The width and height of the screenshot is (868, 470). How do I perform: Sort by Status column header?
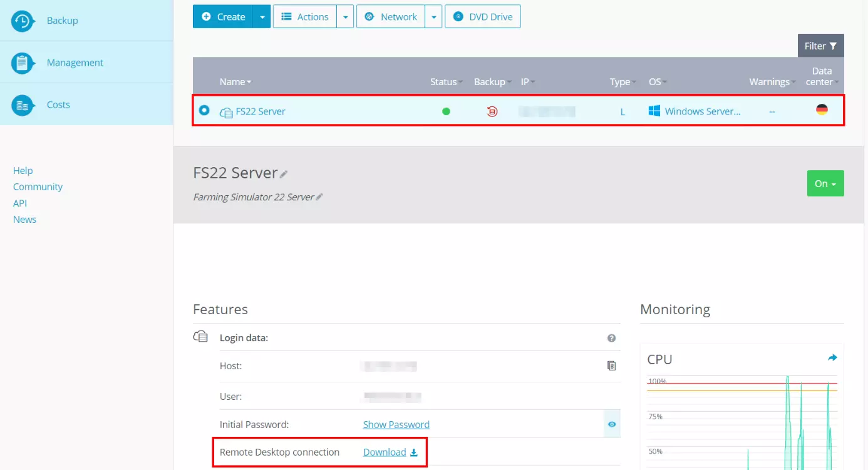(x=447, y=82)
